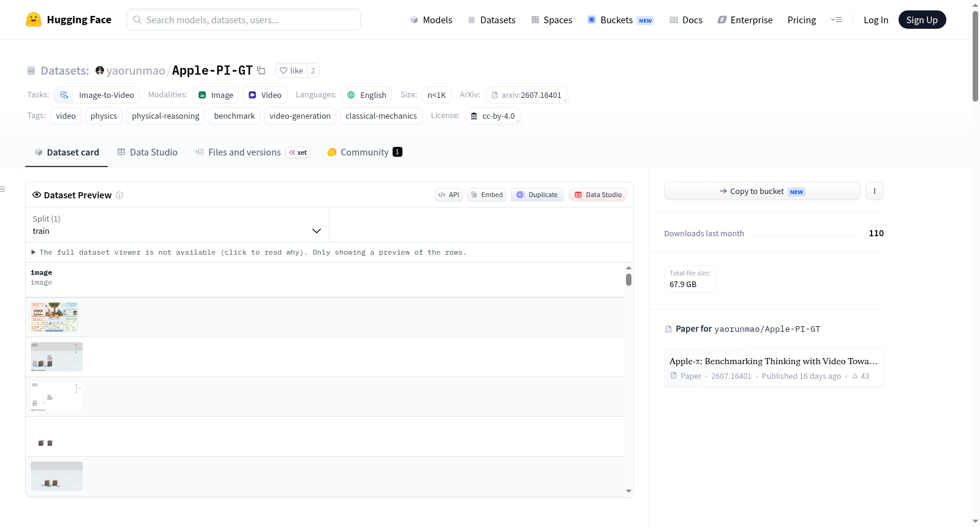The image size is (980, 527).
Task: Open the yaorunmao profile link
Action: 135,70
